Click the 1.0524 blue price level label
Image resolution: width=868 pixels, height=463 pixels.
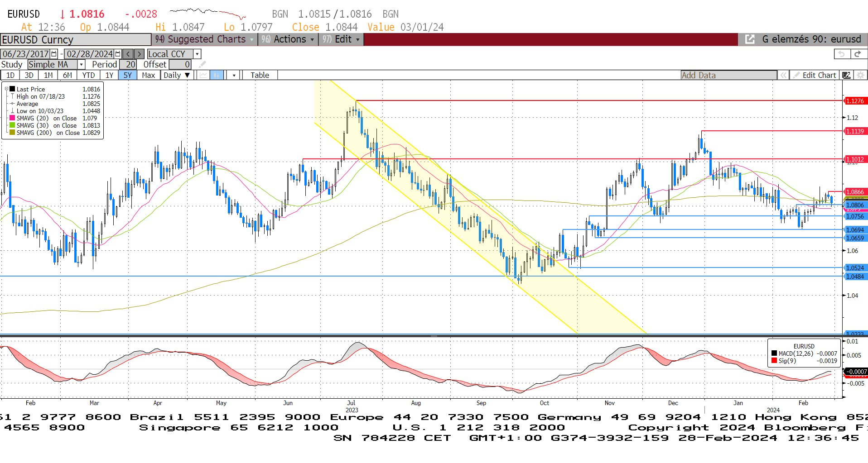(x=855, y=267)
